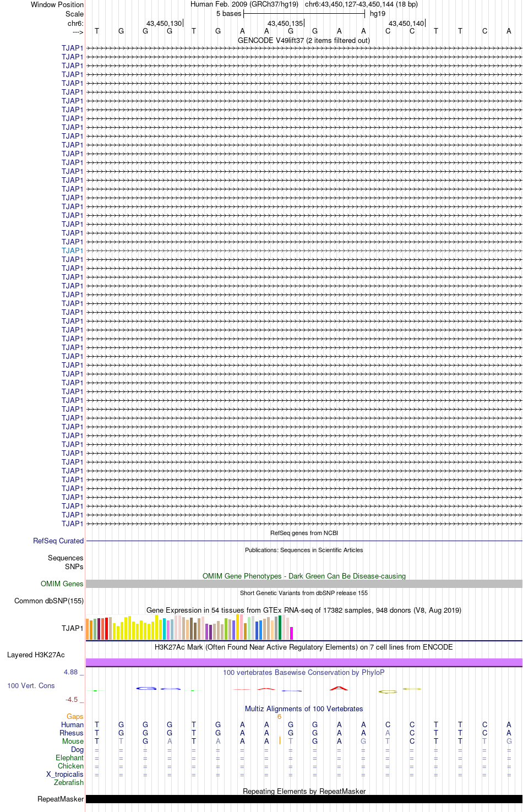Click the Common dbSNP(155) label
The width and height of the screenshot is (523, 812).
point(49,601)
